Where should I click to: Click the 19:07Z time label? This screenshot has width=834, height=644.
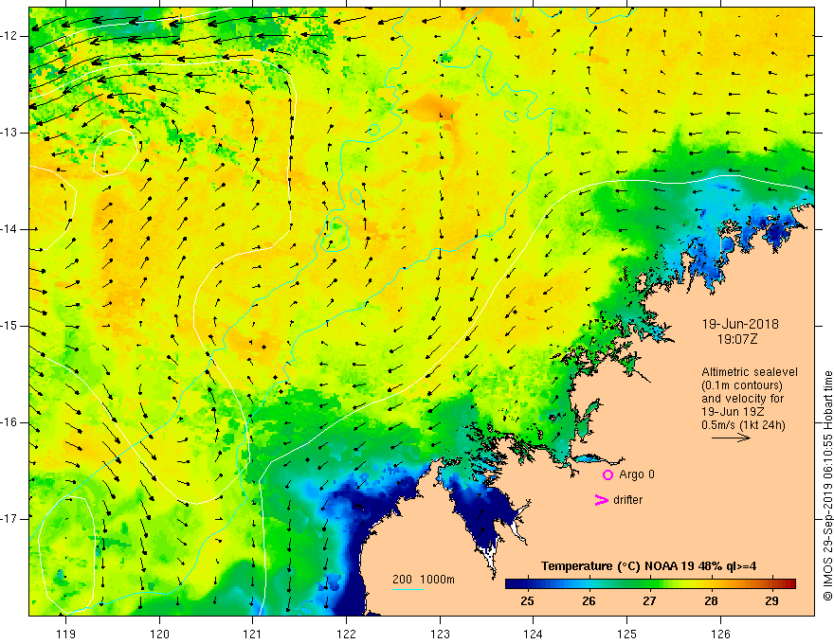point(736,339)
